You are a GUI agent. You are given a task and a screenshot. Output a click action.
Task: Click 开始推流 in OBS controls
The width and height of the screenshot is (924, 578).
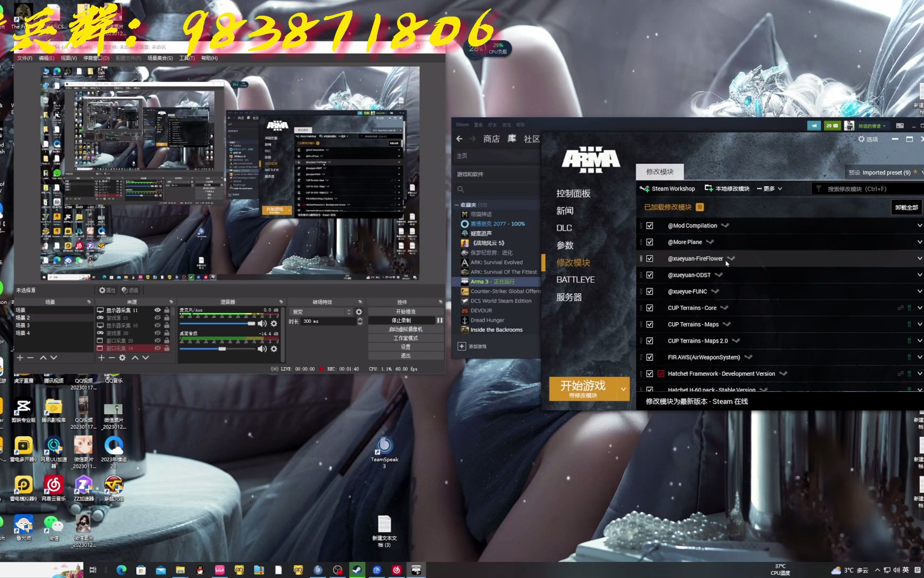[406, 311]
